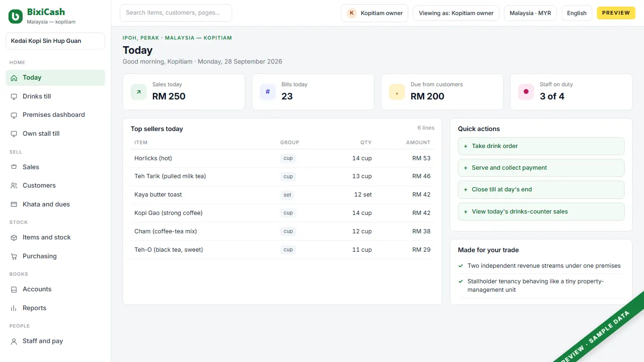Click the Bills today hash icon

268,92
